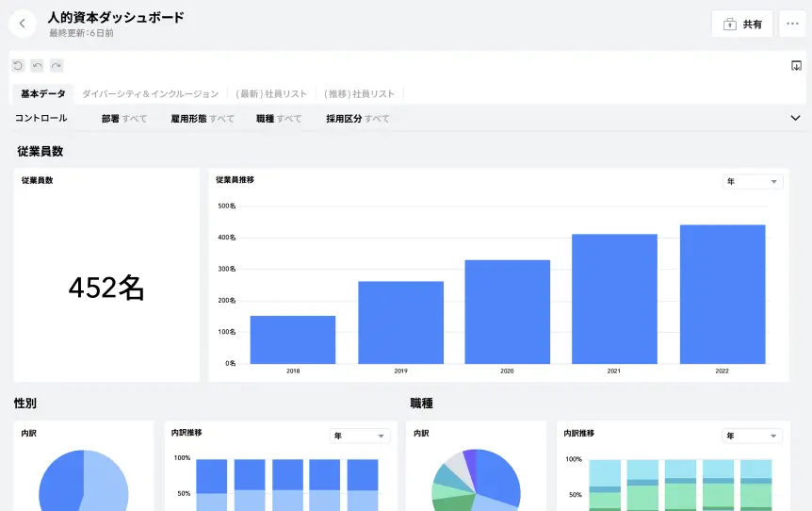Viewport: 812px width, 511px height.
Task: Click the 性別 section heading
Action: click(25, 404)
